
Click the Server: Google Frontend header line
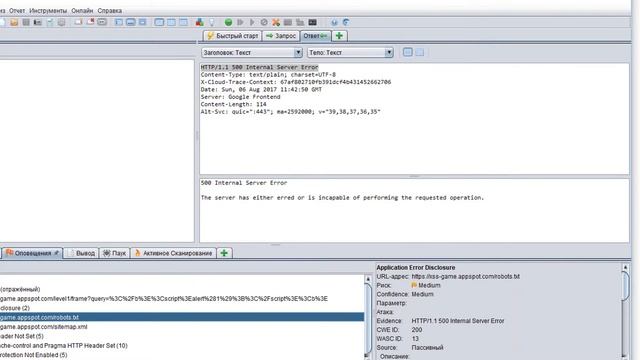click(x=240, y=97)
